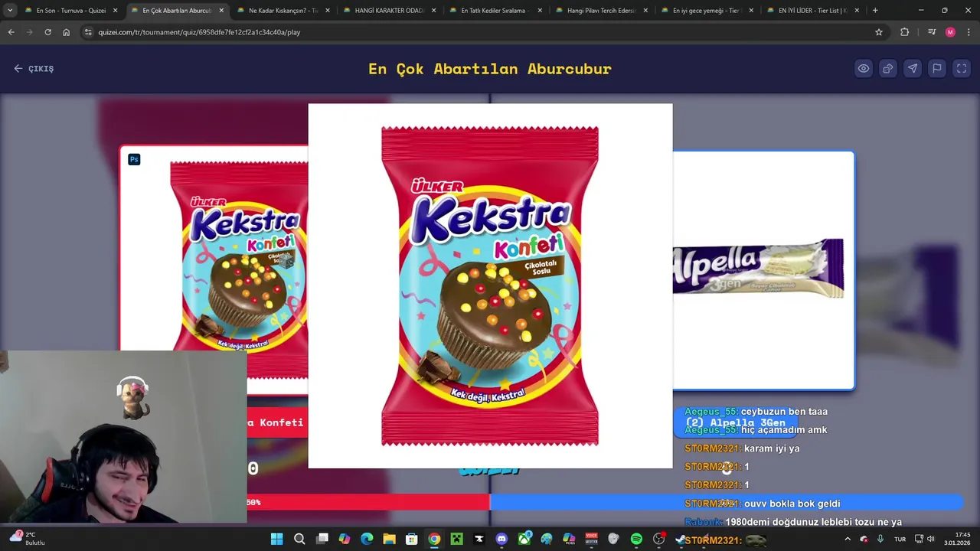Viewport: 980px width, 551px height.
Task: Toggle fullscreen mode icon in quiz header
Action: click(x=962, y=68)
